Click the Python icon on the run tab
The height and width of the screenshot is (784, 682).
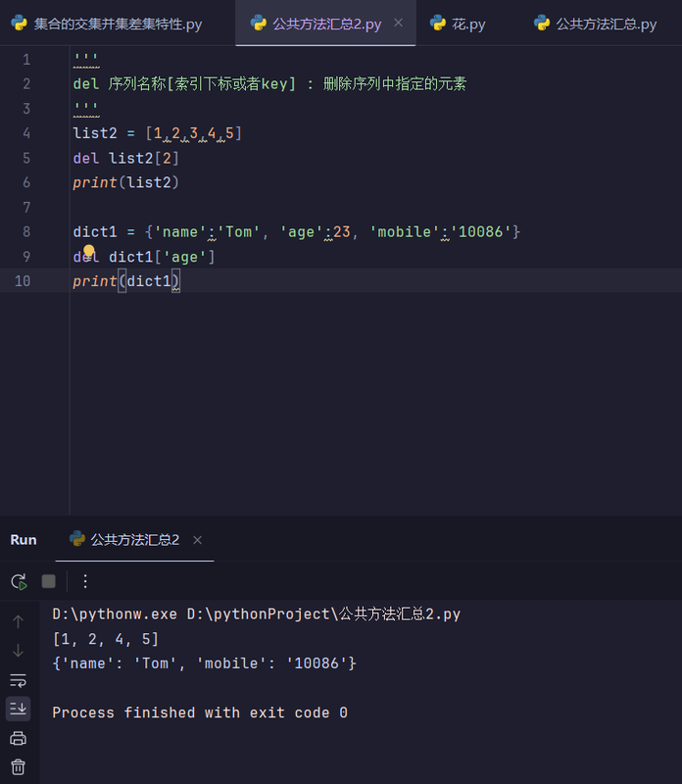pos(77,539)
